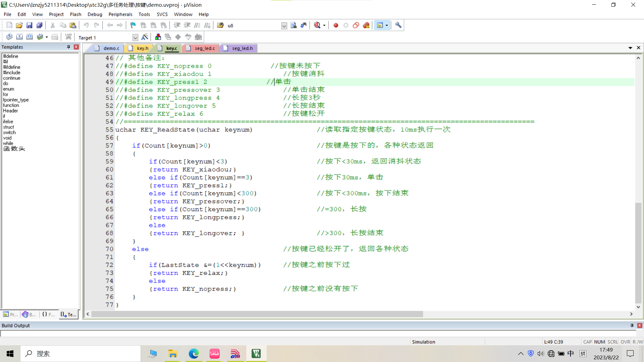
Task: Pin the Templates panel
Action: 68,47
